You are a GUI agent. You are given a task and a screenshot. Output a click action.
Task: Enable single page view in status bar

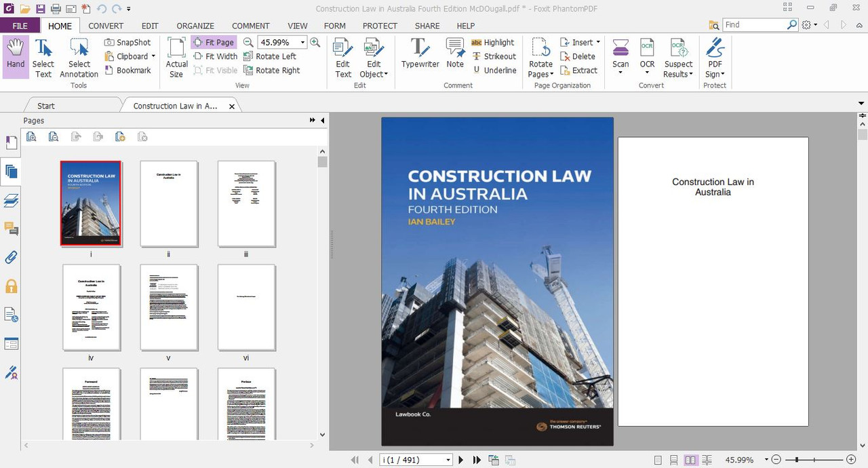click(x=658, y=460)
